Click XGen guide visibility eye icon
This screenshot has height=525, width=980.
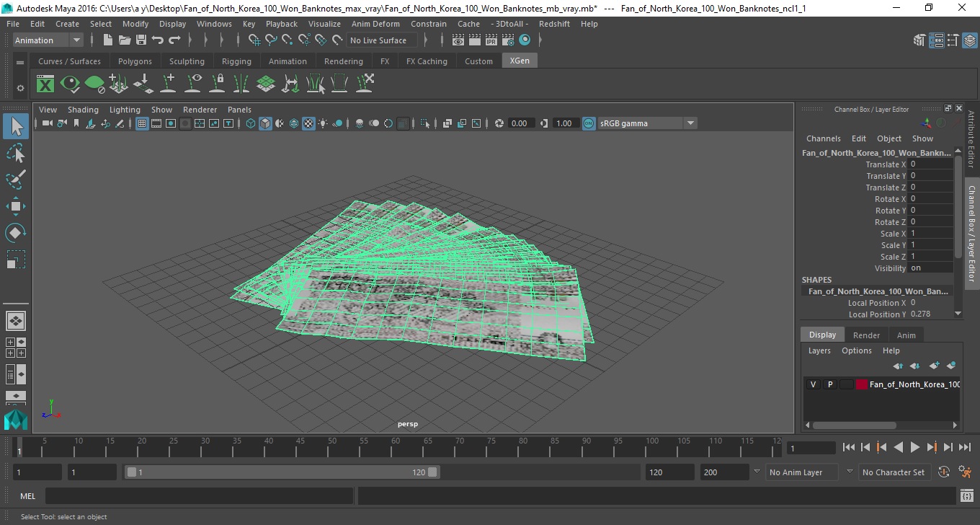coord(192,84)
